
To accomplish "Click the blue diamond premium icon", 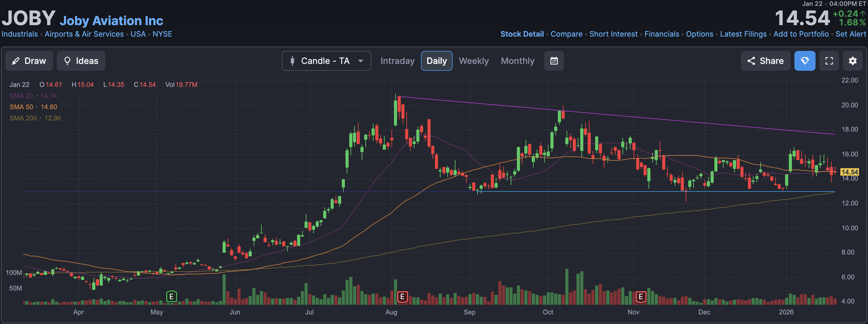I will point(805,61).
